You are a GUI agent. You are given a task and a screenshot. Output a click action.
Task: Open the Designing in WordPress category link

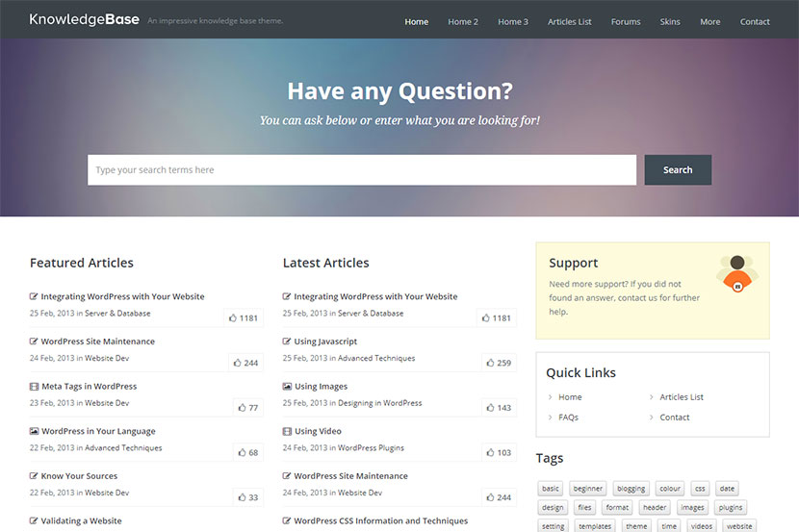pyautogui.click(x=380, y=403)
